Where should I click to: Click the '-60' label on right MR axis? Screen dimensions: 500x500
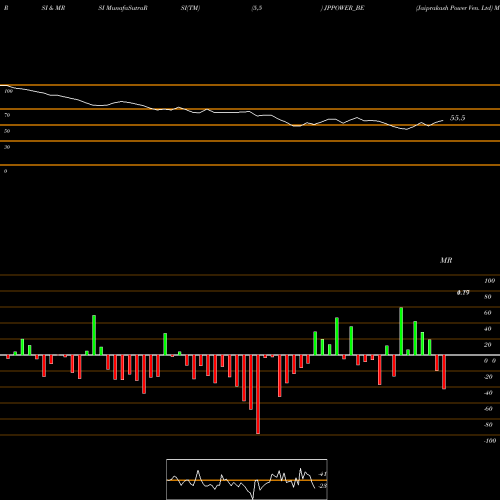(488, 409)
